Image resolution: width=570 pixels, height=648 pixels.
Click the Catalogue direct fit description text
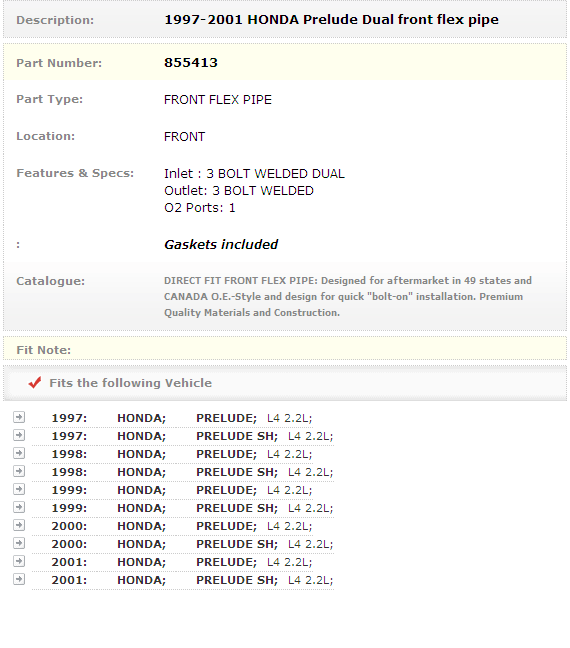click(x=348, y=297)
